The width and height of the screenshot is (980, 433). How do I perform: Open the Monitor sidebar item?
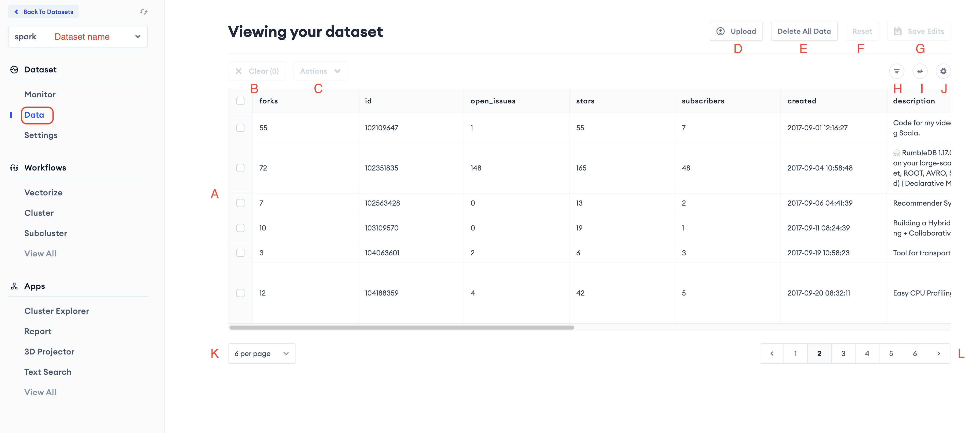point(40,95)
